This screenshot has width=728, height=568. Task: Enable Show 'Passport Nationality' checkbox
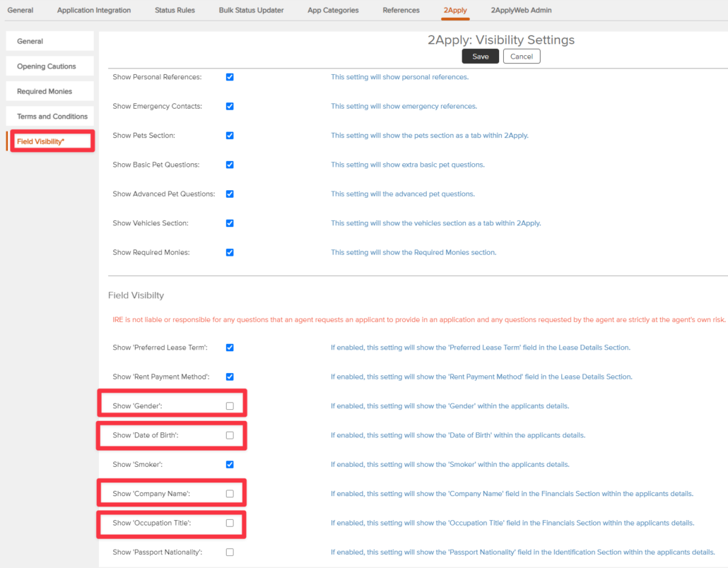230,552
